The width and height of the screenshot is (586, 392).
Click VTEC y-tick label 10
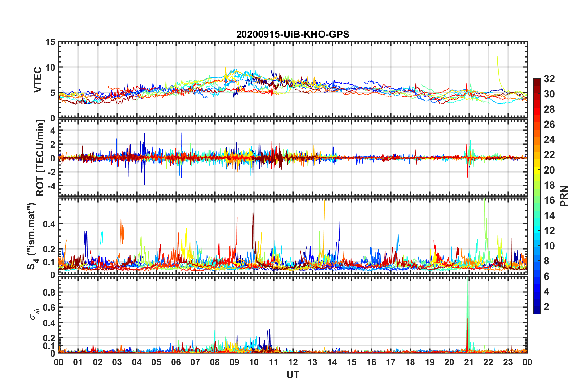coord(50,67)
